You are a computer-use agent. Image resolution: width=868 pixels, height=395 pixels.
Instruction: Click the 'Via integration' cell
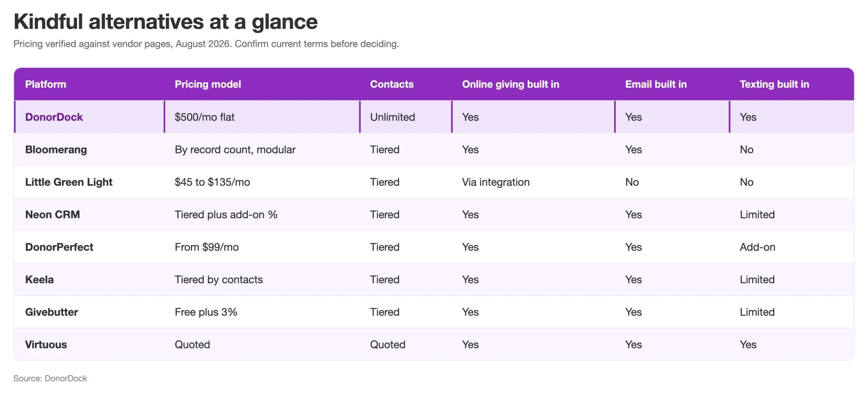pos(496,182)
